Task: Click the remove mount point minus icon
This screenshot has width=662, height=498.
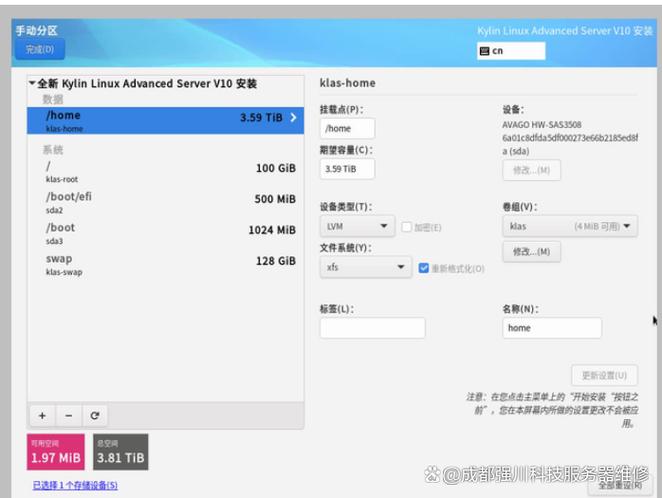Action: pos(68,416)
